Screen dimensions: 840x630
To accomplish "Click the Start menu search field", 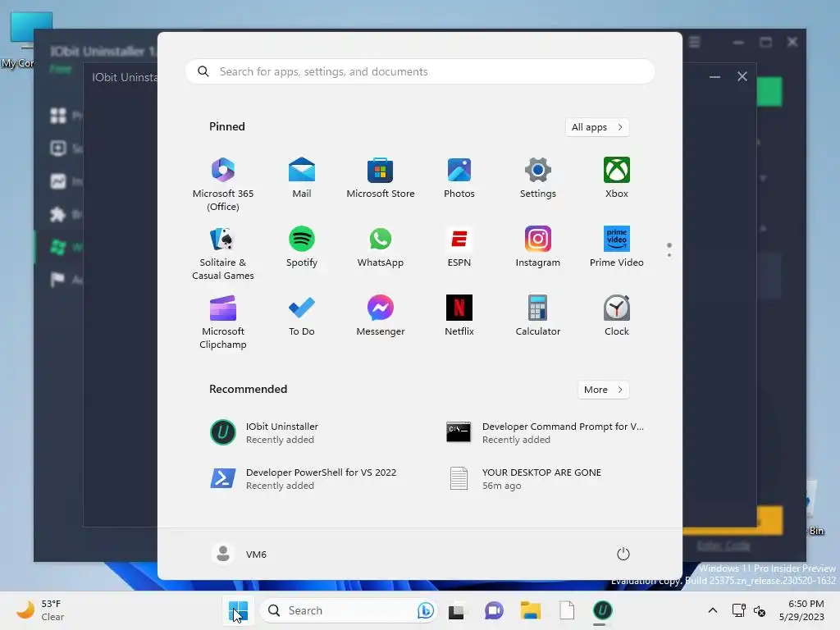I will [x=420, y=71].
